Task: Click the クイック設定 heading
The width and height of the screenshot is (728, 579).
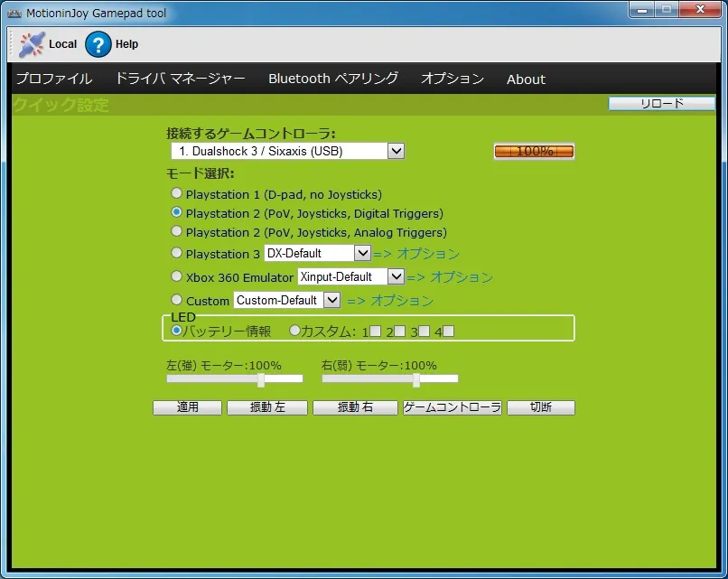Action: point(61,105)
